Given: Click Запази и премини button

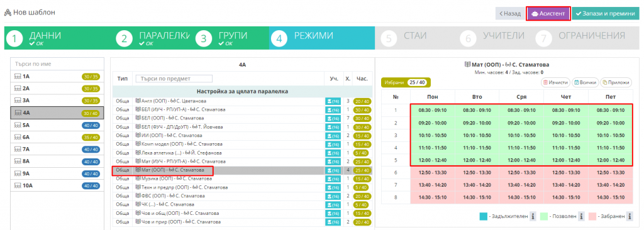Looking at the screenshot, I should point(606,14).
